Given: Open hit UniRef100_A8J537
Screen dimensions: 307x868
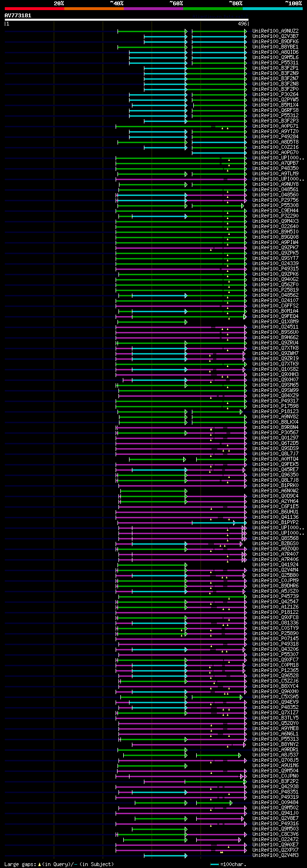Looking at the screenshot, I should pos(275,755).
